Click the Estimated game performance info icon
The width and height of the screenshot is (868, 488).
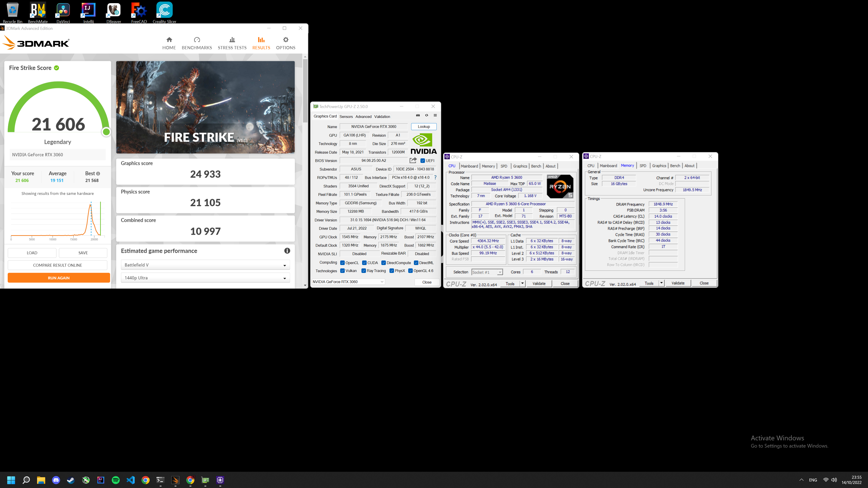[x=287, y=251]
